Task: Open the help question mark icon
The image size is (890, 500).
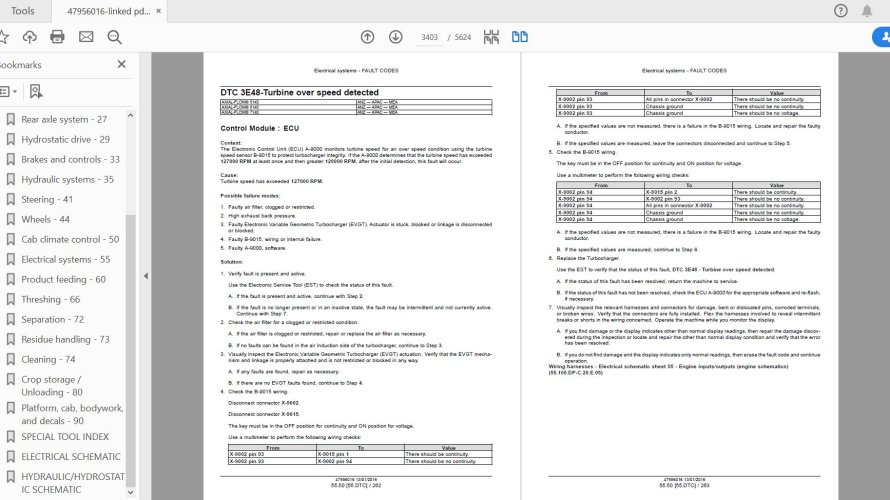Action: pyautogui.click(x=841, y=11)
